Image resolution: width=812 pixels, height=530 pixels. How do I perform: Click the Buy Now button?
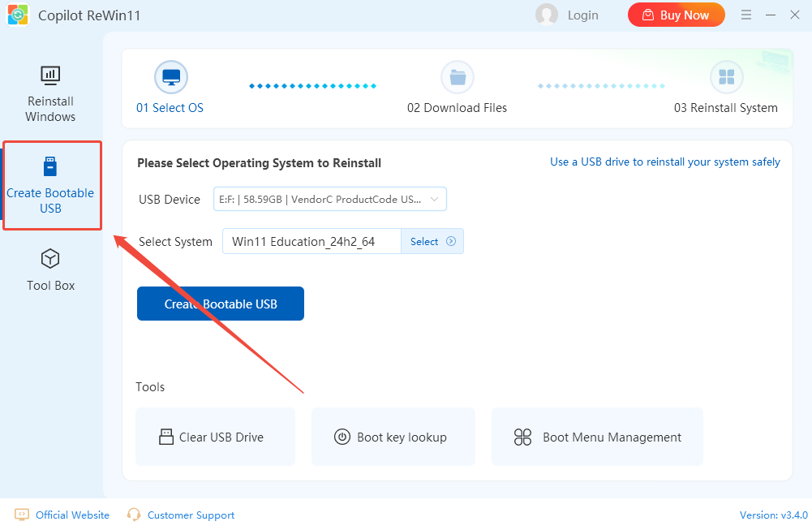click(x=677, y=15)
